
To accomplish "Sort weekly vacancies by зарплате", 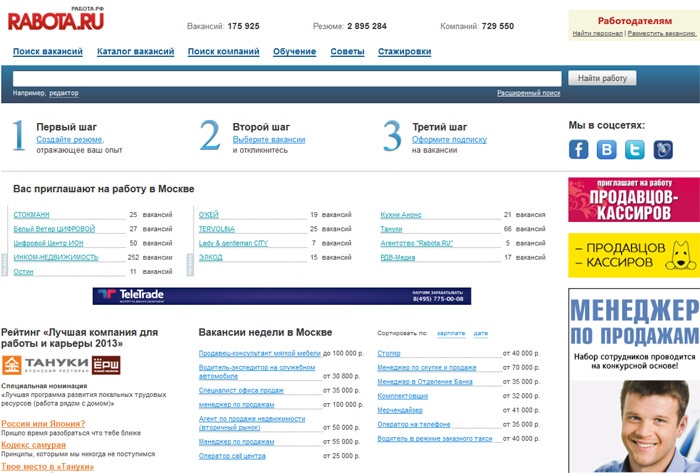I will coord(451,333).
